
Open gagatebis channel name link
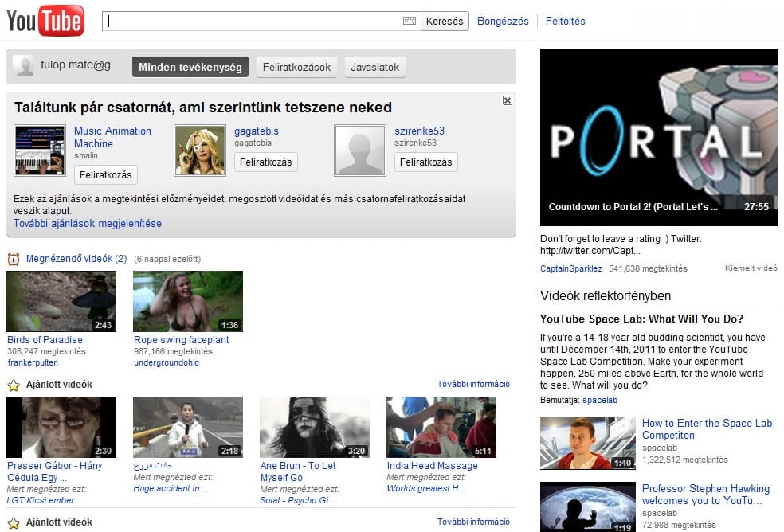coord(256,131)
